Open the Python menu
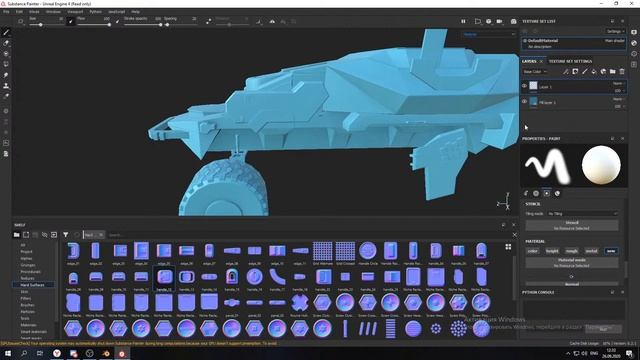The width and height of the screenshot is (640, 360). 96,12
